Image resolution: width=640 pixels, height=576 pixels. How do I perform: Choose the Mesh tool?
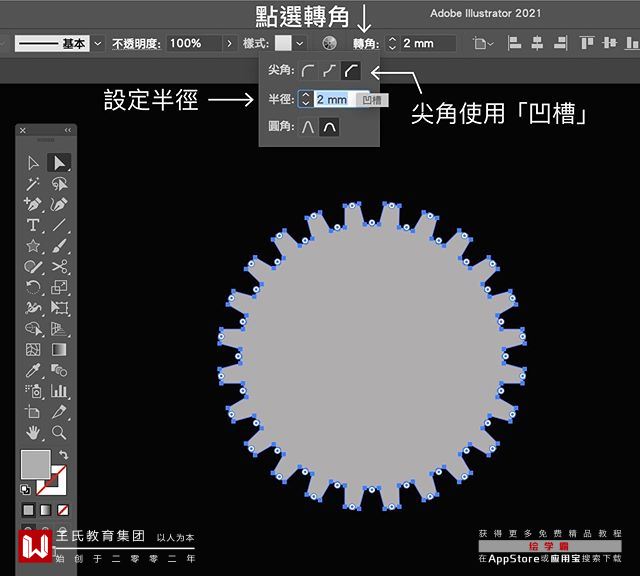click(33, 350)
